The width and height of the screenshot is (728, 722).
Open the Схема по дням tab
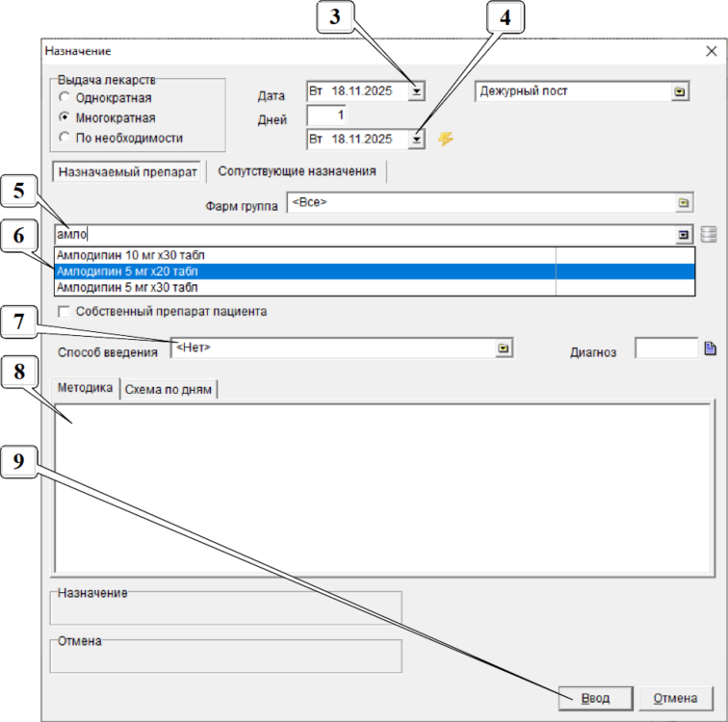pos(169,389)
